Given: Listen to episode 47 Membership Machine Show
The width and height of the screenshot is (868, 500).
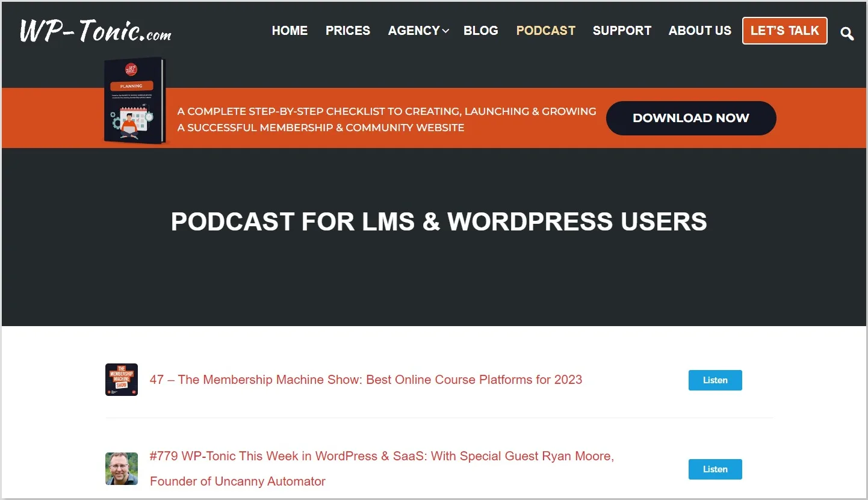Looking at the screenshot, I should (715, 380).
